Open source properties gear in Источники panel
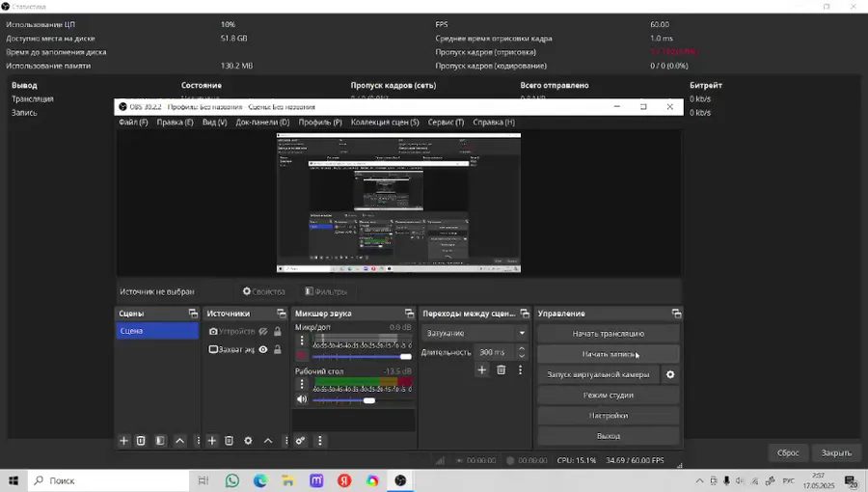 click(248, 441)
